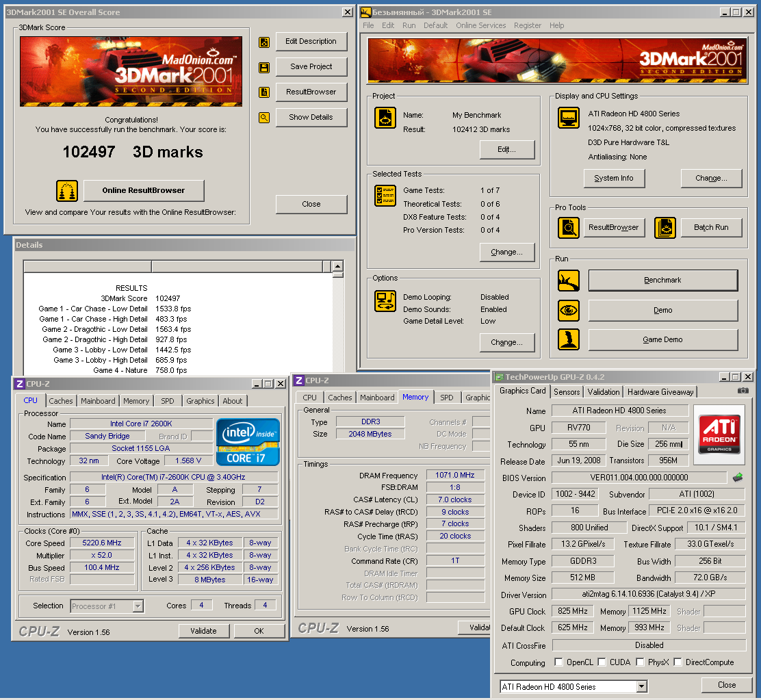
Task: Click the Edit Description button
Action: [x=311, y=42]
